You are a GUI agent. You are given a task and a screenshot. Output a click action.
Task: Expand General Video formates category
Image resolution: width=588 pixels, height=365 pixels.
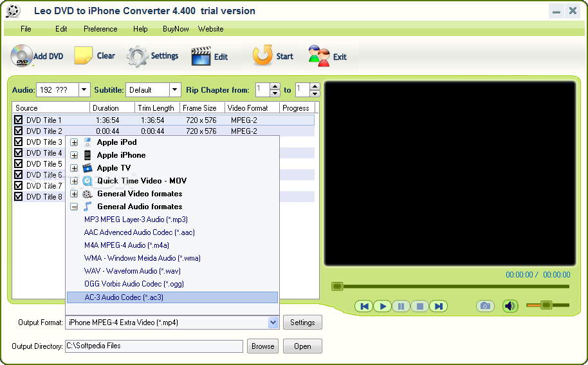click(x=74, y=194)
